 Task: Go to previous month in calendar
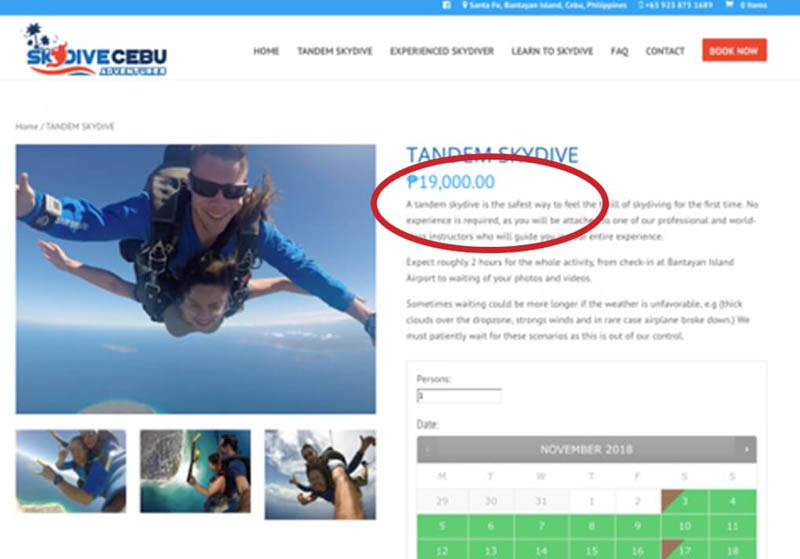pyautogui.click(x=428, y=449)
